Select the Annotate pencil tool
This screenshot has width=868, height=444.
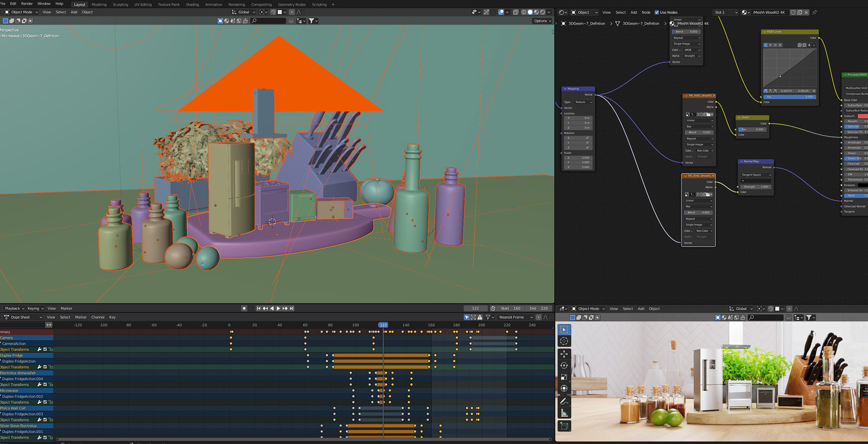click(564, 401)
